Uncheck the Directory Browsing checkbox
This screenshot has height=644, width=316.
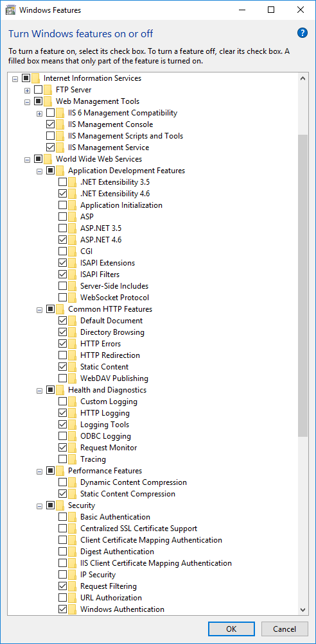pos(62,332)
